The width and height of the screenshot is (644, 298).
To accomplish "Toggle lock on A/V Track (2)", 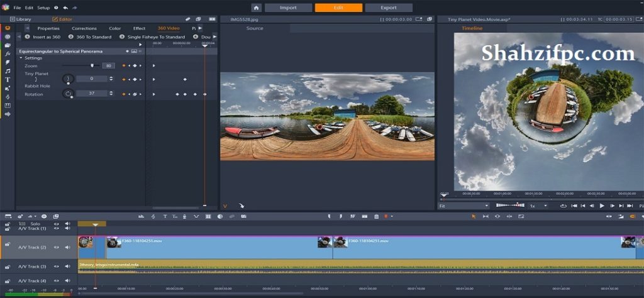I will [8, 244].
